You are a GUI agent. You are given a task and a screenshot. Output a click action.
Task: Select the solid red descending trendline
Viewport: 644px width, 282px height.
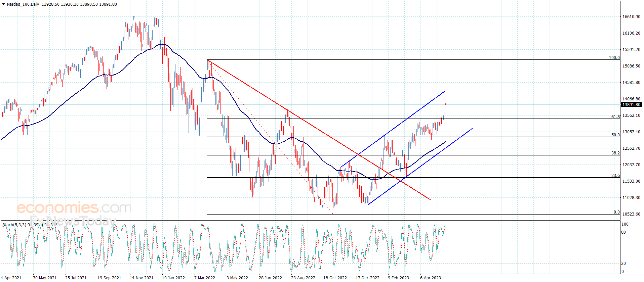pos(319,130)
